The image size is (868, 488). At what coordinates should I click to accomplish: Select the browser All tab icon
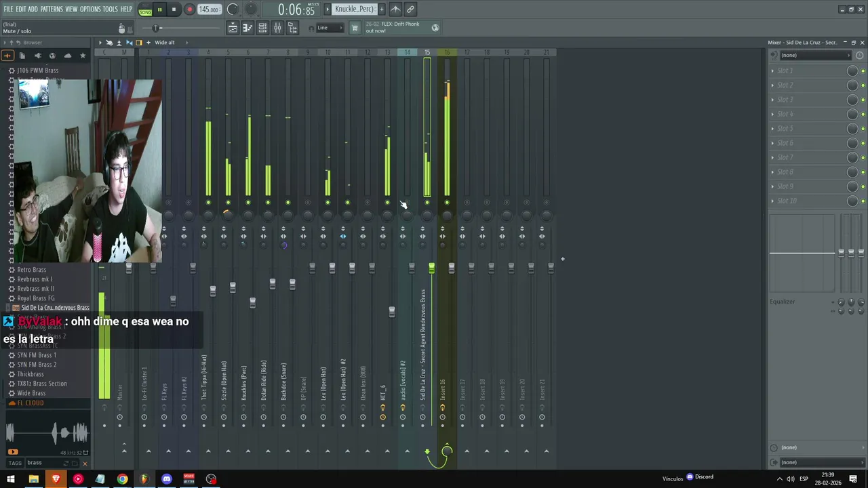pos(7,56)
